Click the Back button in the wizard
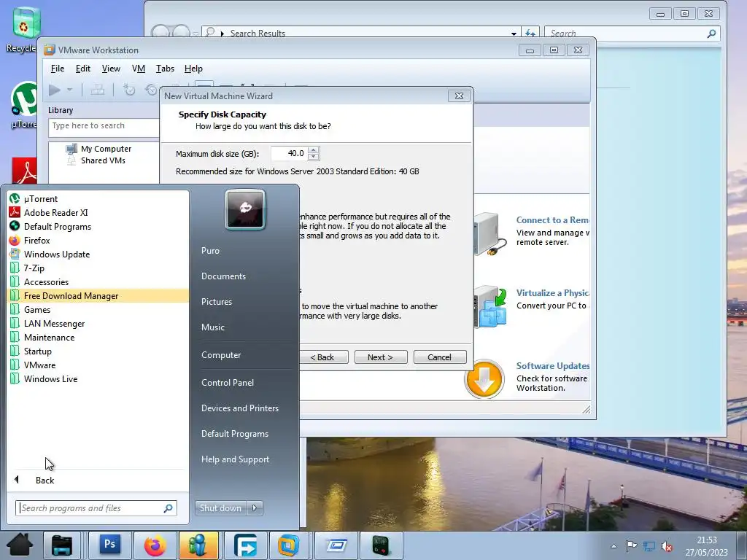The image size is (747, 560). [x=324, y=357]
